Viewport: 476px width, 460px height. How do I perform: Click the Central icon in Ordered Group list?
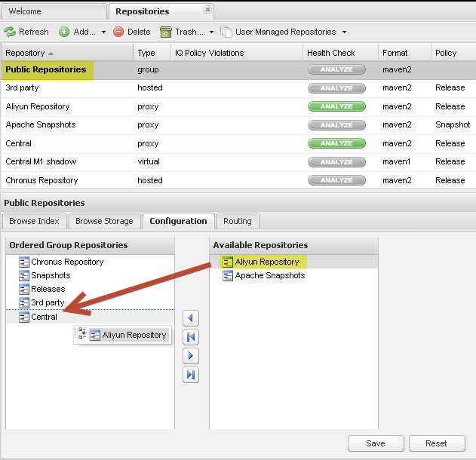point(24,317)
